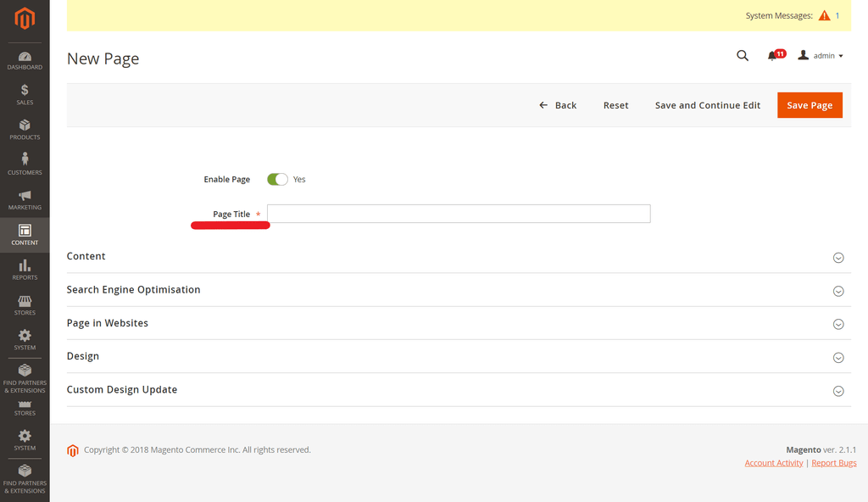Viewport: 868px width, 502px height.
Task: Open the Content sidebar menu
Action: 25,235
